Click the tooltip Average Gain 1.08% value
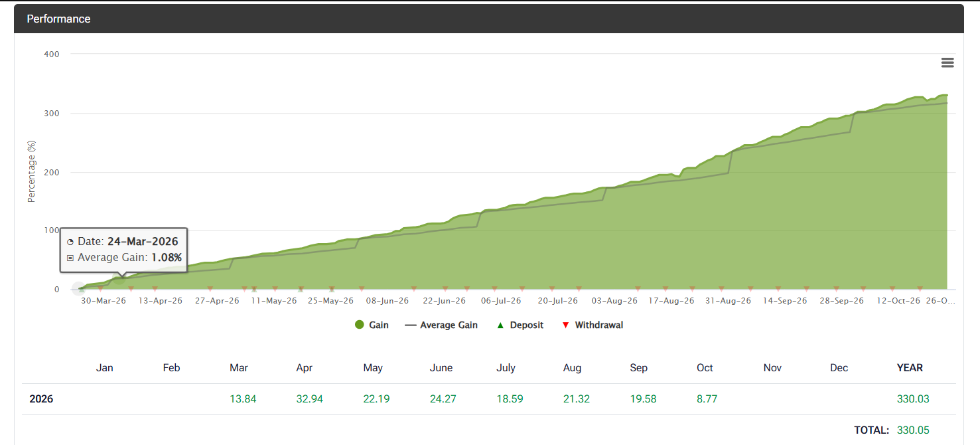 pos(166,258)
